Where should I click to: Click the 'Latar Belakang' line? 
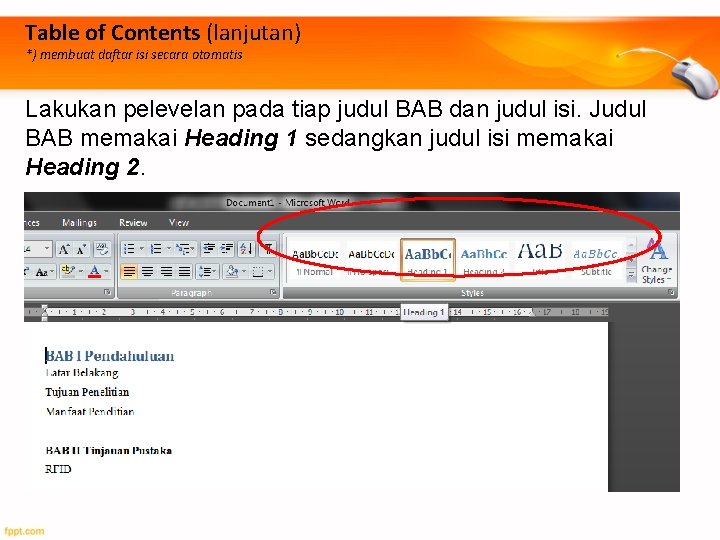(x=82, y=373)
